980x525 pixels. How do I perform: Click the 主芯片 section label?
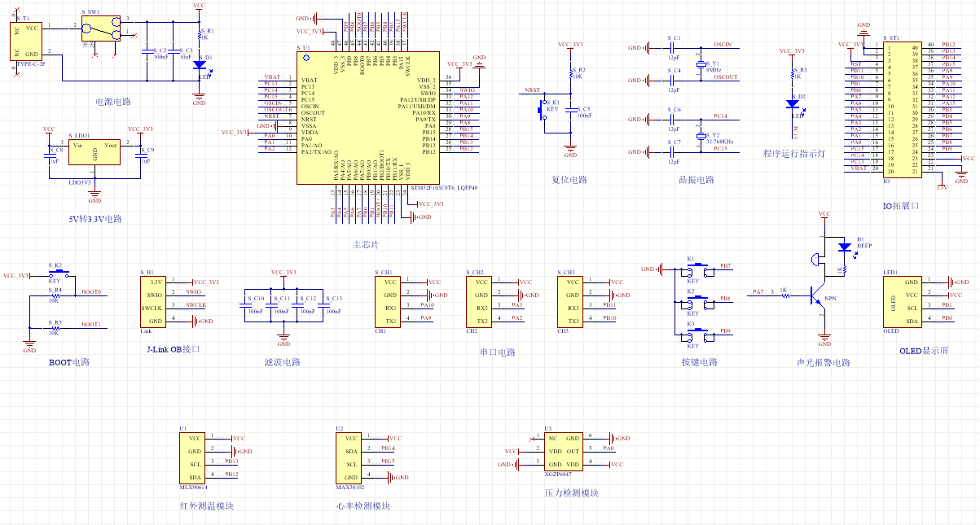tap(365, 244)
